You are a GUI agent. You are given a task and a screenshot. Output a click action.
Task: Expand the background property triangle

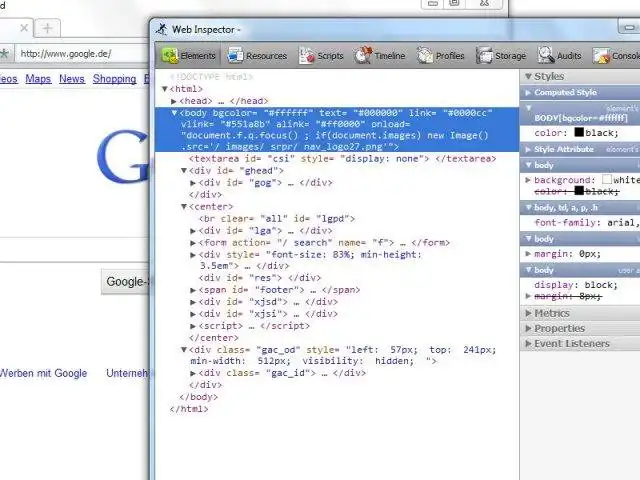coord(528,180)
